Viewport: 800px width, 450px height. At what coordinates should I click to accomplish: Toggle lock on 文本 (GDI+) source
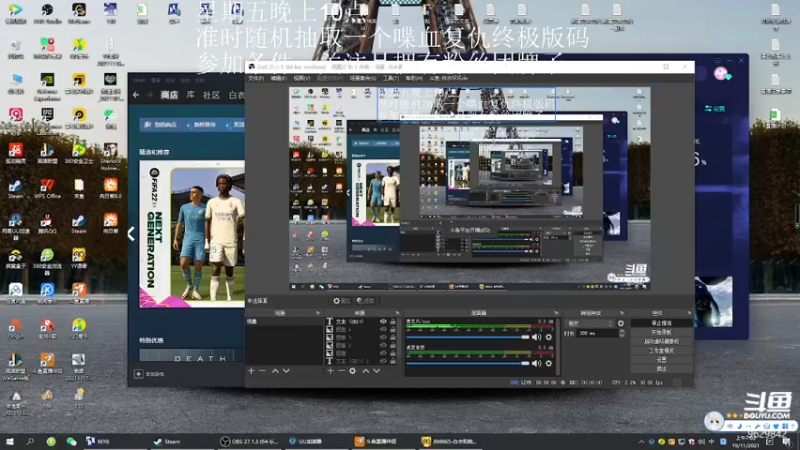(393, 322)
